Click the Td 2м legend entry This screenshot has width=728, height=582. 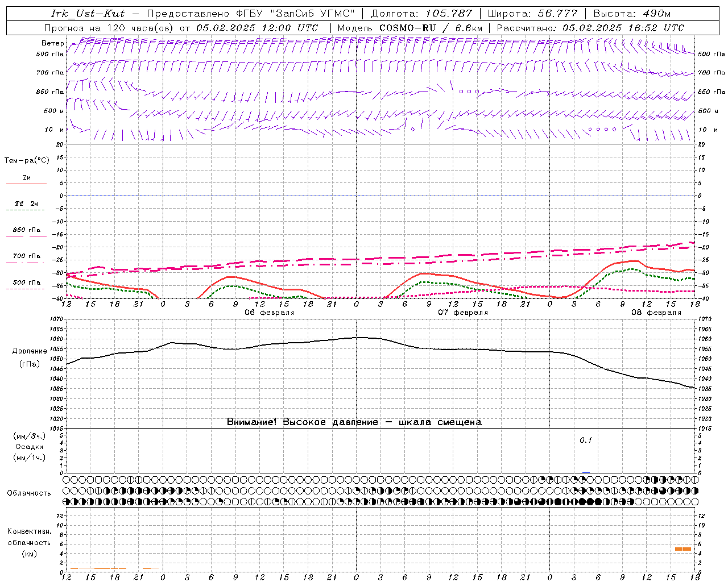click(x=27, y=203)
